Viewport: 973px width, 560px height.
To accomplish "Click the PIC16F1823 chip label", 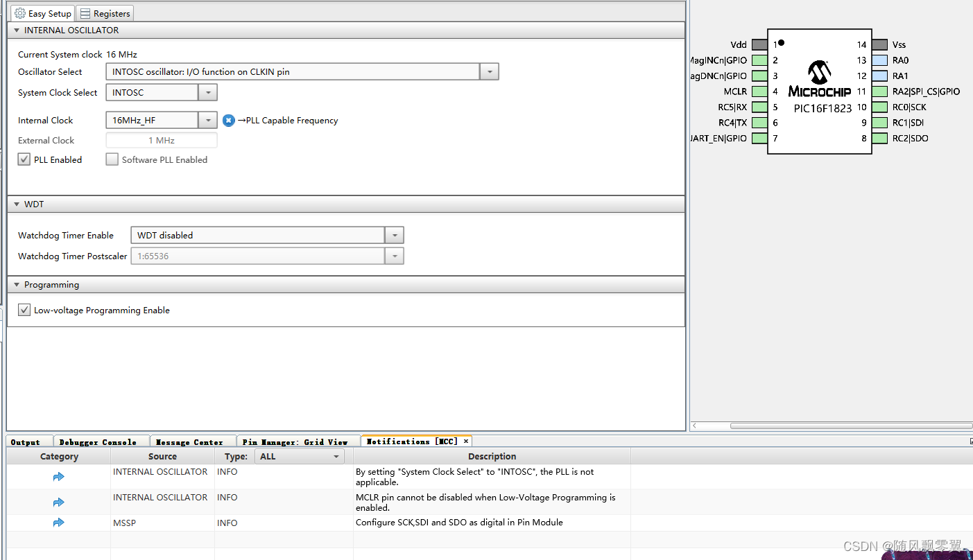I will click(823, 108).
